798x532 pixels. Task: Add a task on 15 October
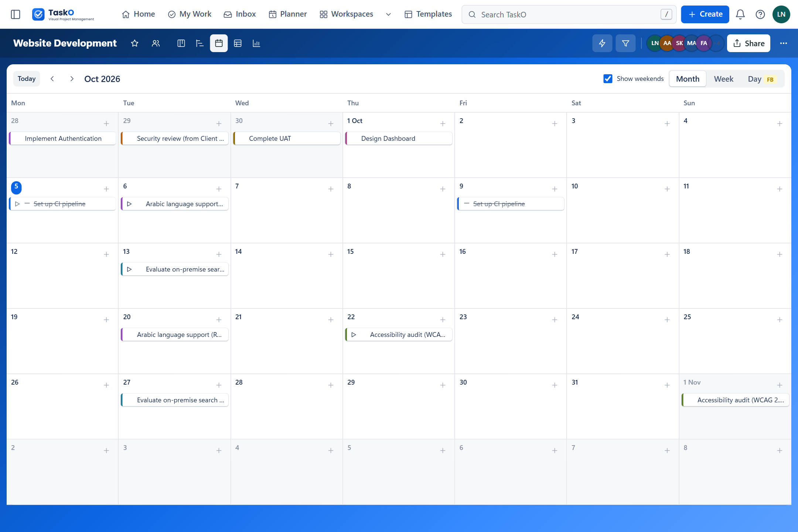[443, 254]
